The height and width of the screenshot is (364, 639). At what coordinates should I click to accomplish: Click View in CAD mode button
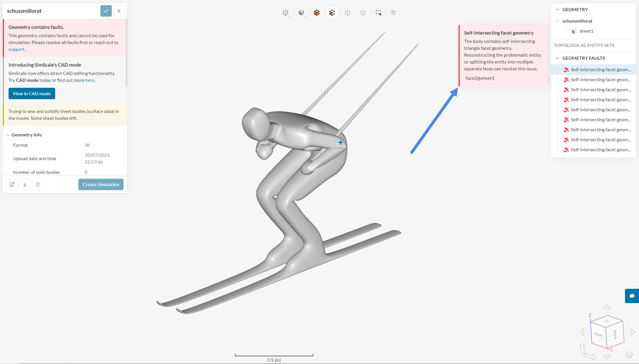click(x=32, y=94)
